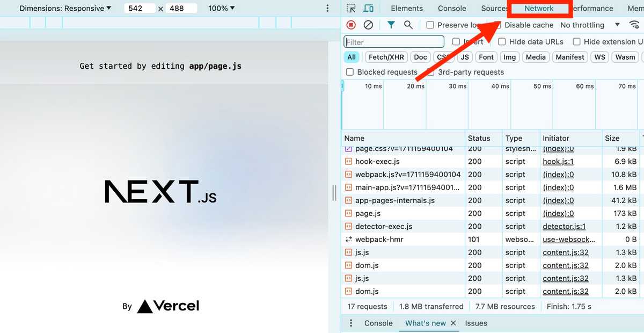Image resolution: width=644 pixels, height=333 pixels.
Task: Check the Blocked requests checkbox
Action: point(350,72)
